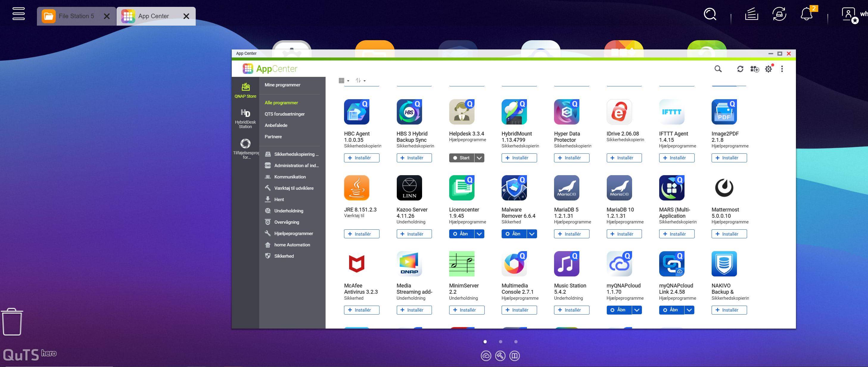Expand the Malware Remover Åbn dropdown arrow
The image size is (868, 367).
pyautogui.click(x=532, y=234)
